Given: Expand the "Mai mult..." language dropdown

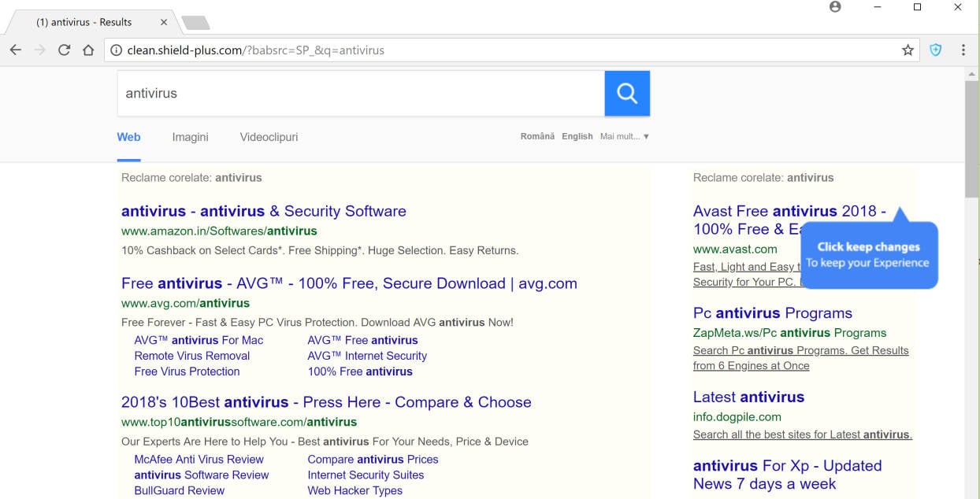Looking at the screenshot, I should point(624,136).
